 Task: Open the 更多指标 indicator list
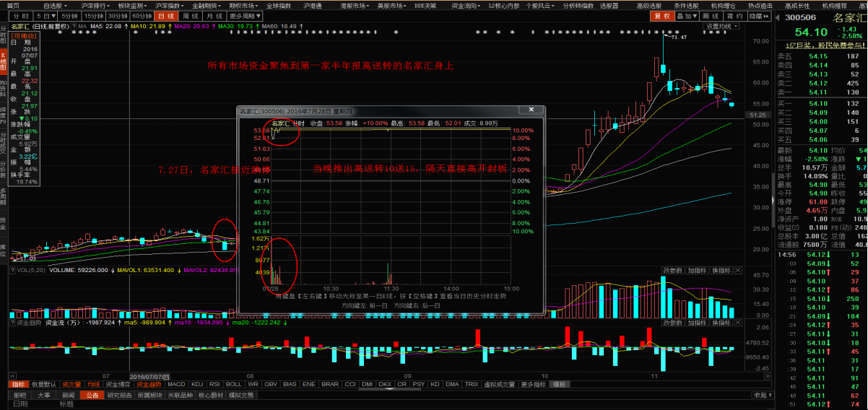(x=534, y=384)
